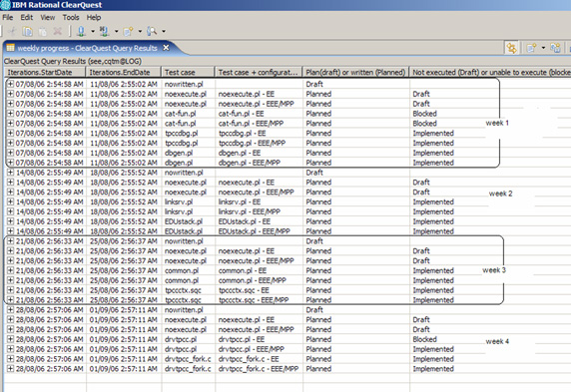The image size is (571, 392).
Task: Click the magnifier Find Record icon
Action: pos(152,32)
